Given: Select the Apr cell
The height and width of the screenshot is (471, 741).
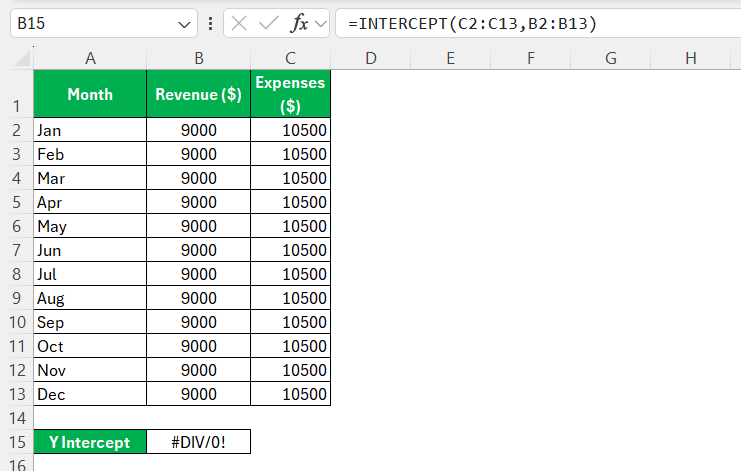Looking at the screenshot, I should click(90, 202).
